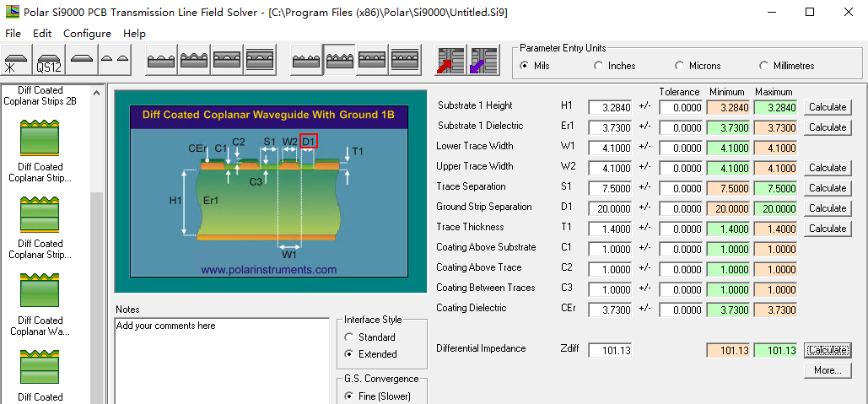Edit the C3 coating between traces value
Image resolution: width=868 pixels, height=404 pixels.
(610, 289)
